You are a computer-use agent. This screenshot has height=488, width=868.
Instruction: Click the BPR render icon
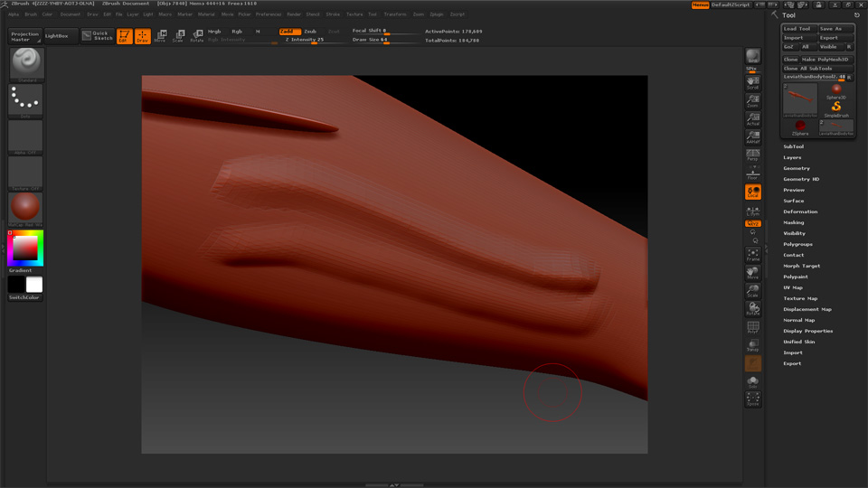(x=753, y=56)
